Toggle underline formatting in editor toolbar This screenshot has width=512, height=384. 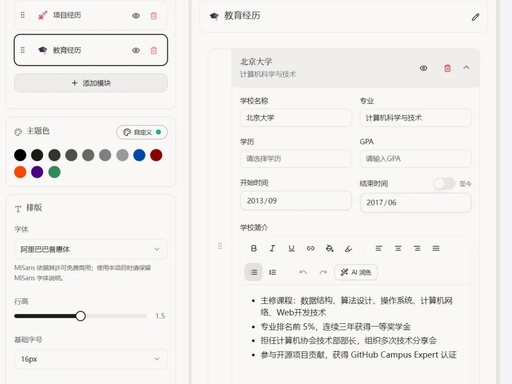pos(291,248)
